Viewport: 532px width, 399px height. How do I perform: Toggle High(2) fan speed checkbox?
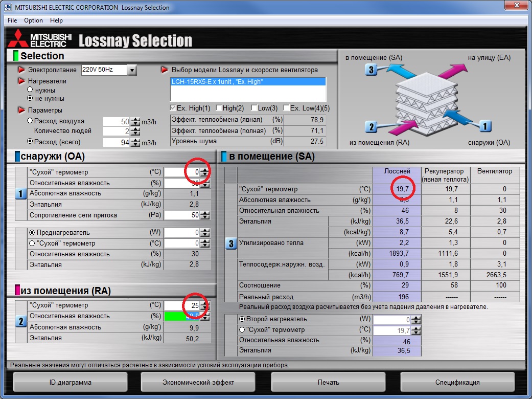(219, 108)
